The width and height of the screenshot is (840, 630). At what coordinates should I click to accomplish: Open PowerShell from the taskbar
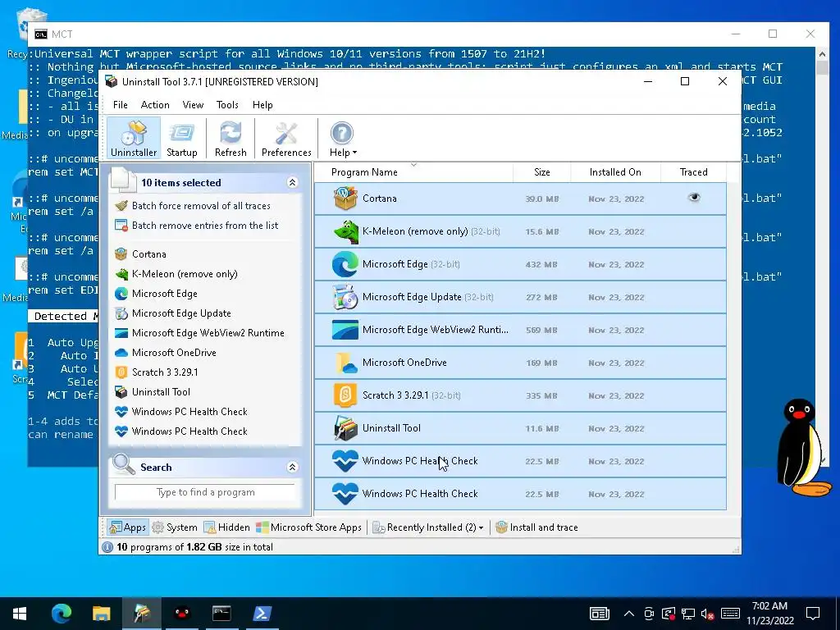coord(262,614)
